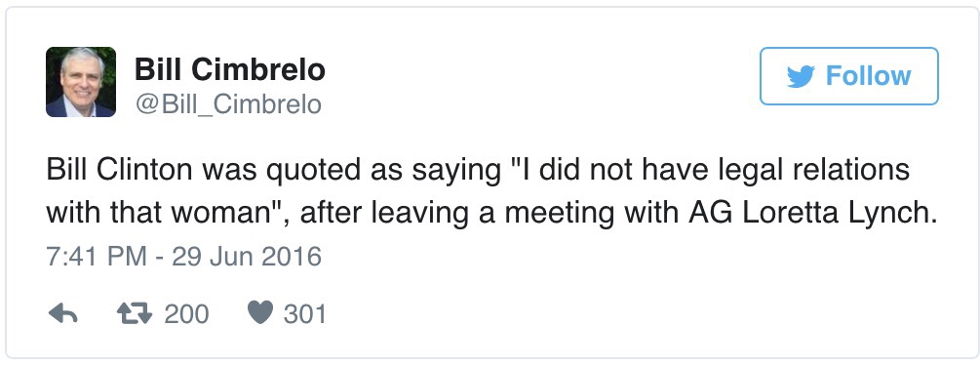Image resolution: width=980 pixels, height=367 pixels.
Task: Click the Twitter bird icon in Follow button
Action: pyautogui.click(x=800, y=76)
